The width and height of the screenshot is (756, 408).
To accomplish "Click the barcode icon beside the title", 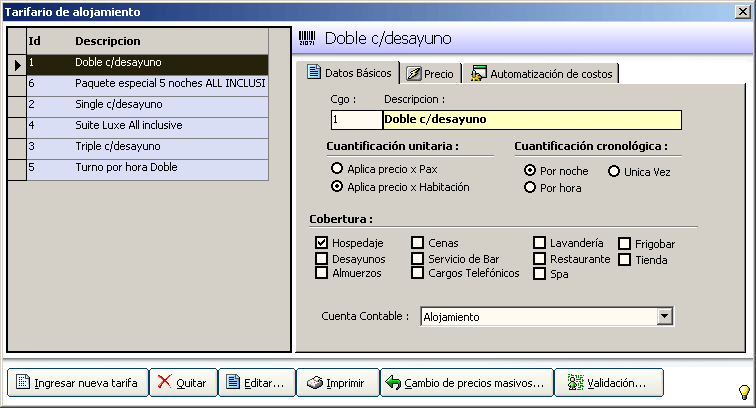I will (307, 40).
